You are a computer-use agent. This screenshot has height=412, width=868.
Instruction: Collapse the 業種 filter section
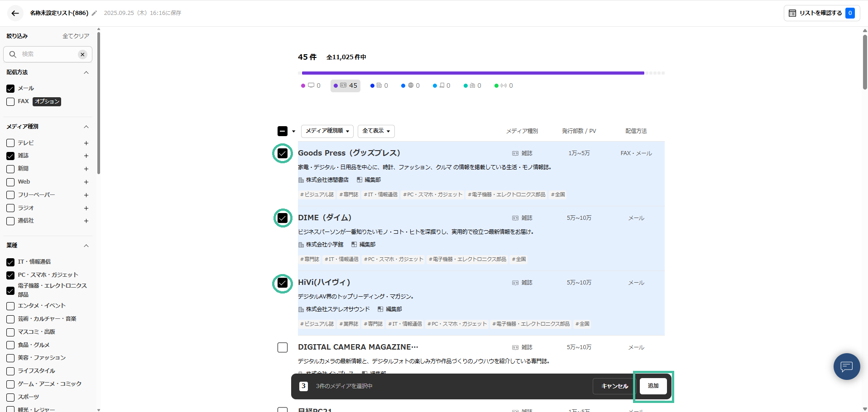tap(86, 246)
